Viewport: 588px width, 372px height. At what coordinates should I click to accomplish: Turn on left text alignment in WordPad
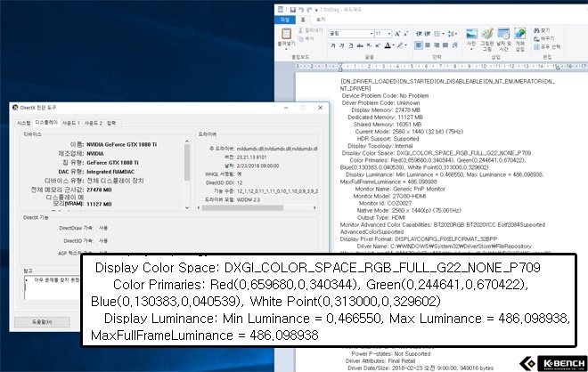pyautogui.click(x=419, y=45)
